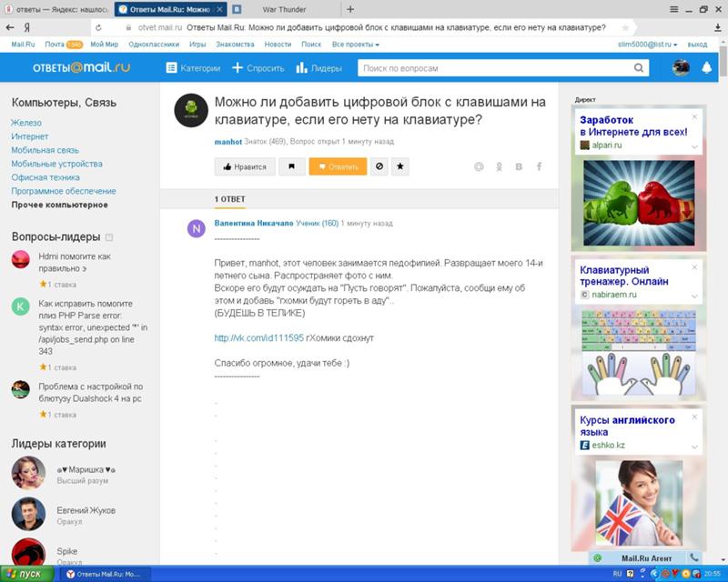Open the Dualshock 4 bluetooth question
Image resolution: width=728 pixels, height=582 pixels.
(x=90, y=393)
